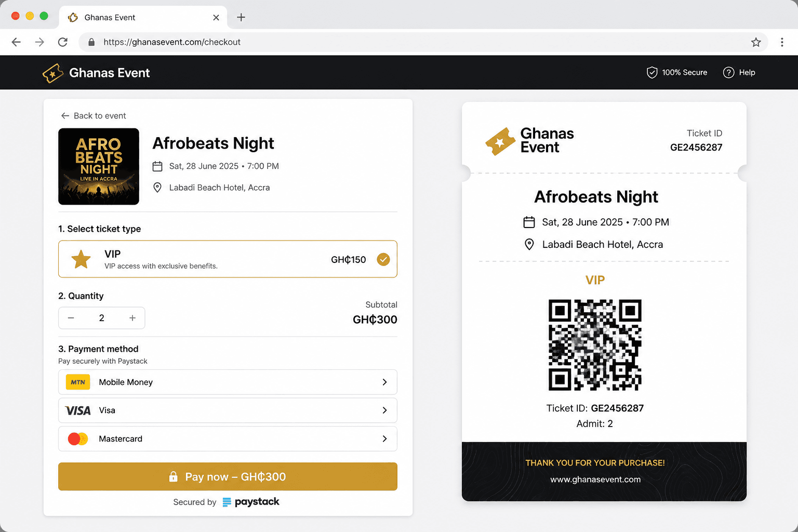Bookmark page with the star icon
The width and height of the screenshot is (798, 532).
click(756, 42)
